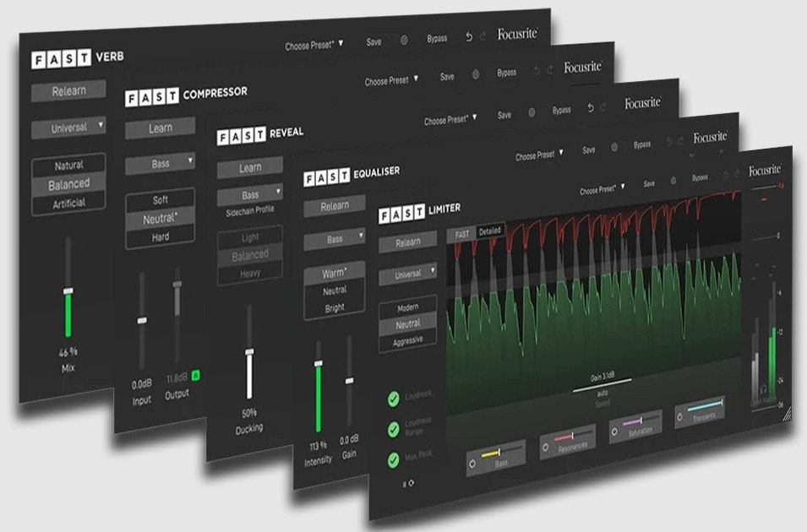Screen dimensions: 807x532
Task: Click redo arrow in FAST Reveal window
Action: pos(603,106)
